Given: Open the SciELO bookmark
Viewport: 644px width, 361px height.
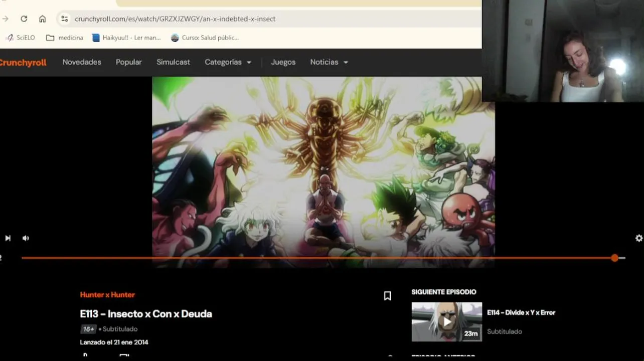Looking at the screenshot, I should (x=21, y=38).
